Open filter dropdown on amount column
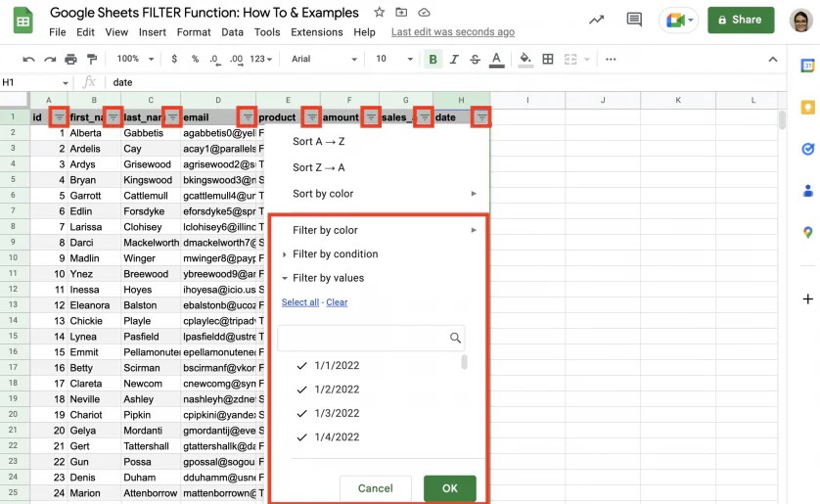 click(371, 117)
